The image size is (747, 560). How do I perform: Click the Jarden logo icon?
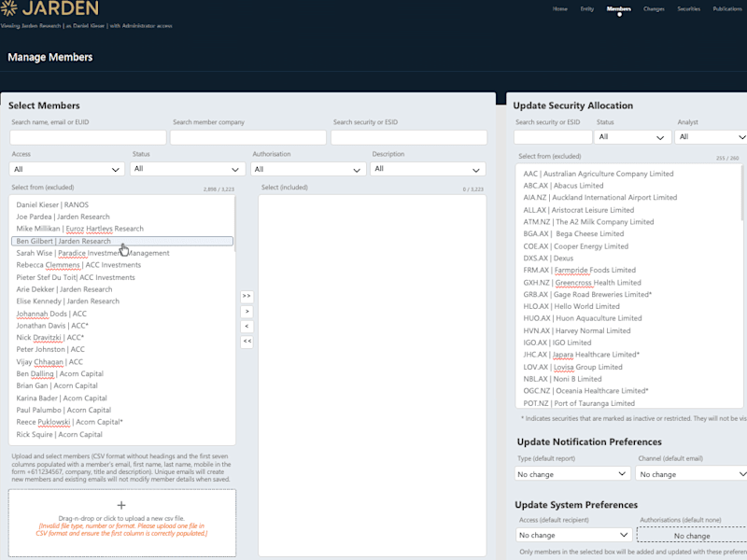[x=8, y=7]
